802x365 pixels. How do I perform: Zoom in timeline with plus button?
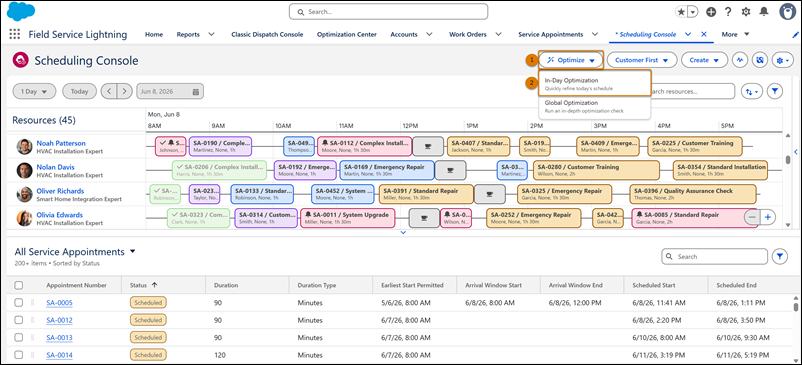tap(768, 217)
